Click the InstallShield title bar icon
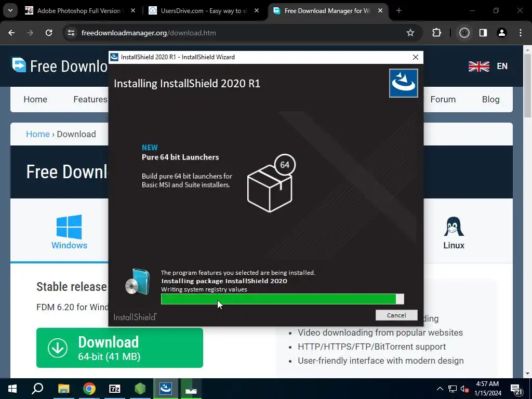Screen dimensions: 532x399 tap(114, 57)
